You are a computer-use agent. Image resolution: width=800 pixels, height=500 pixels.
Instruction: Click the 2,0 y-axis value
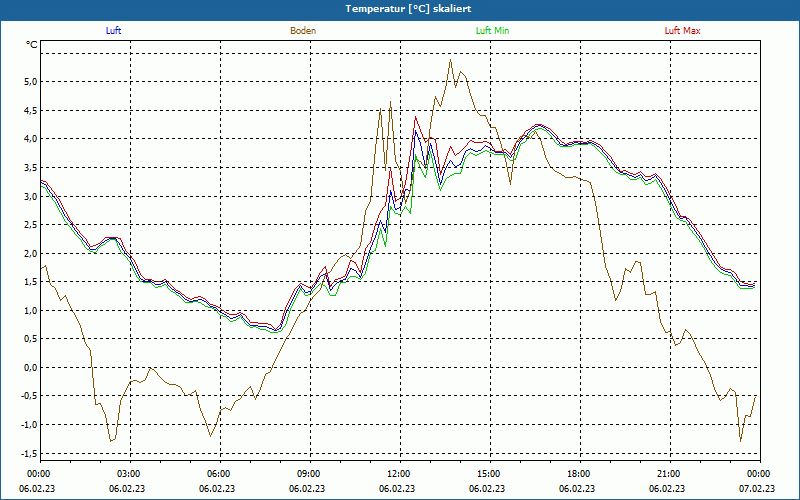pyautogui.click(x=30, y=253)
